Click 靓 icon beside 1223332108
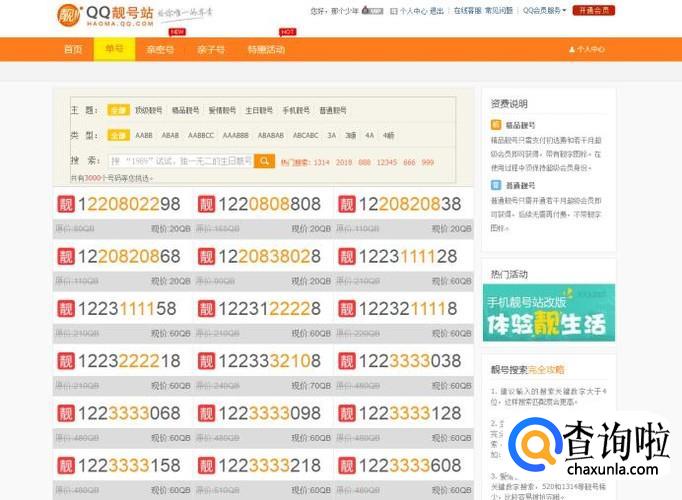682x500 pixels. point(206,361)
